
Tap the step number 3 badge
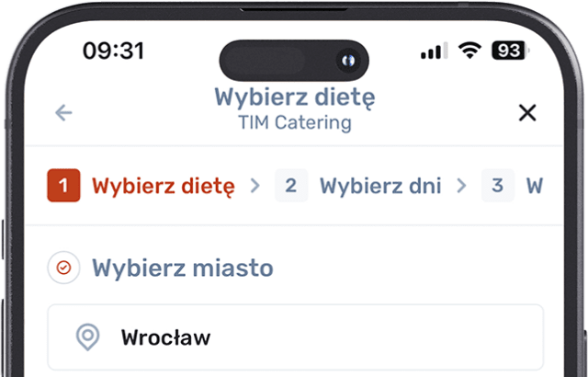[498, 186]
